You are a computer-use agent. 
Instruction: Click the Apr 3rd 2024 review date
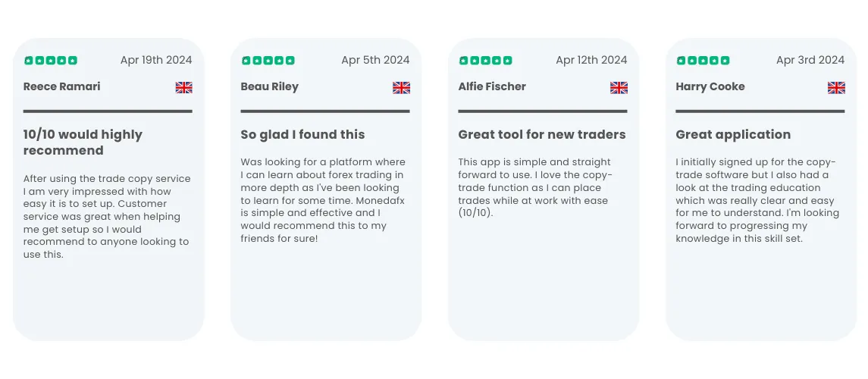pos(810,61)
